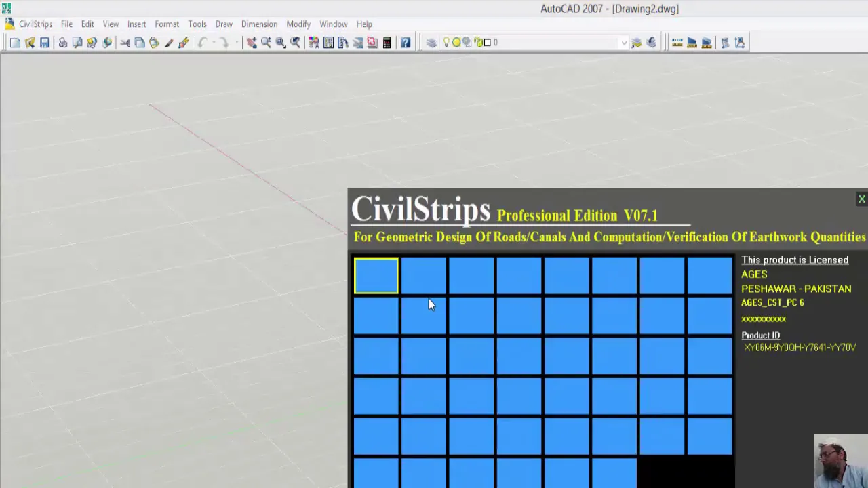
Task: Click the Locate Point inquiry icon
Action: click(740, 43)
